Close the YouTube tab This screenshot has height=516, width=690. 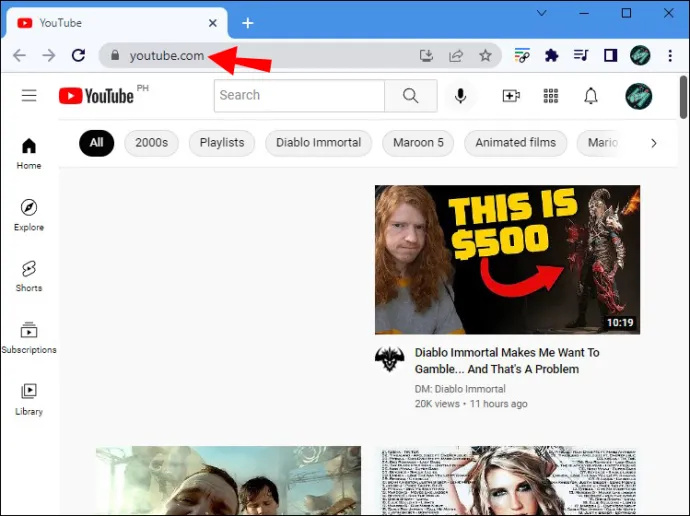[213, 23]
